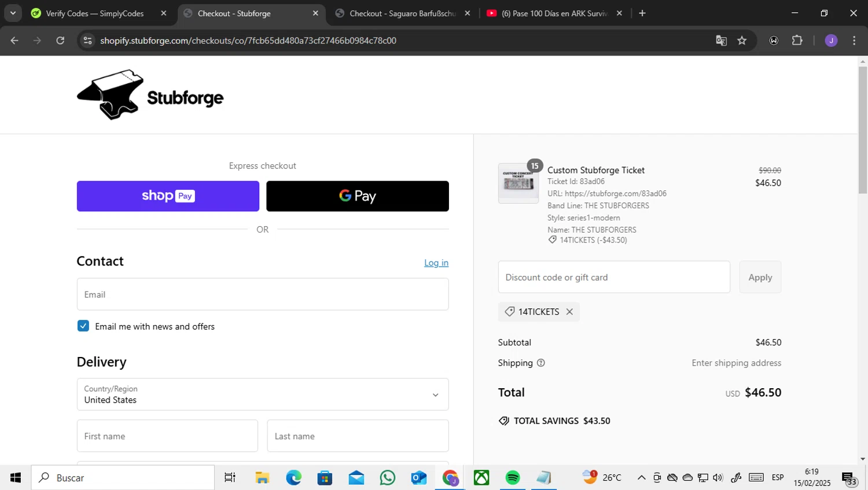
Task: Pay with Shop Pay express checkout
Action: coord(168,196)
